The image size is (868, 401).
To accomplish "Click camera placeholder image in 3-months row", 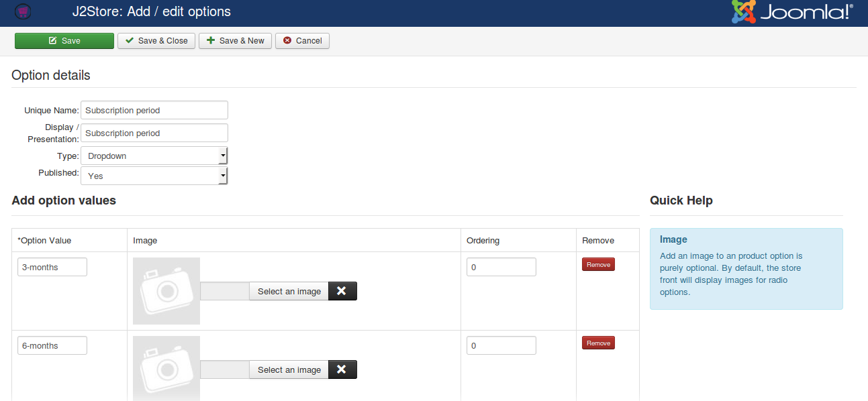I will click(166, 291).
